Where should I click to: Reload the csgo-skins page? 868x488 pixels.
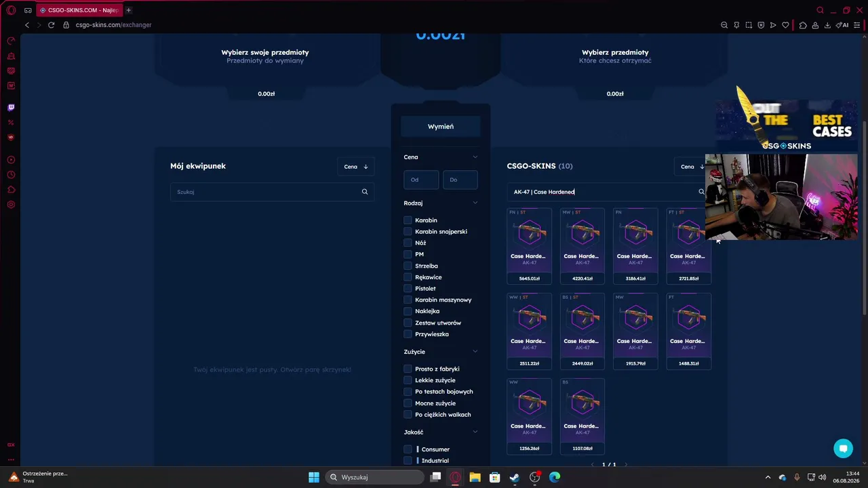click(x=51, y=25)
